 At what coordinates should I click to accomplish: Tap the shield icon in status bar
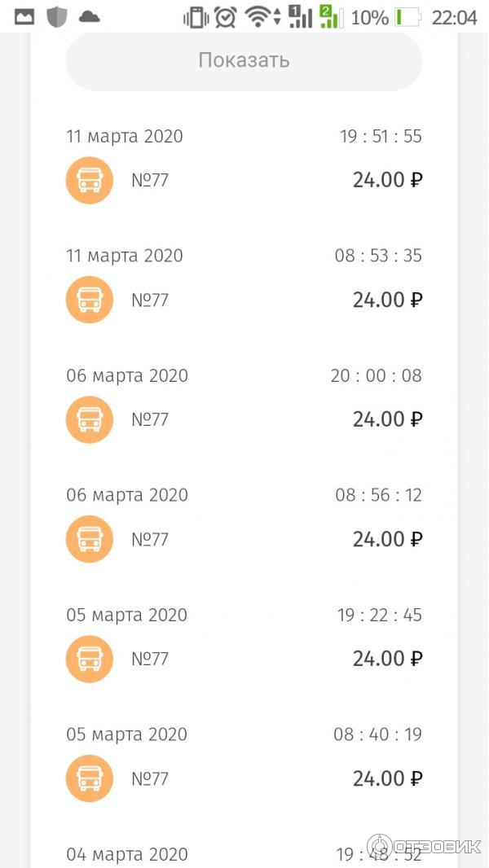coord(56,17)
